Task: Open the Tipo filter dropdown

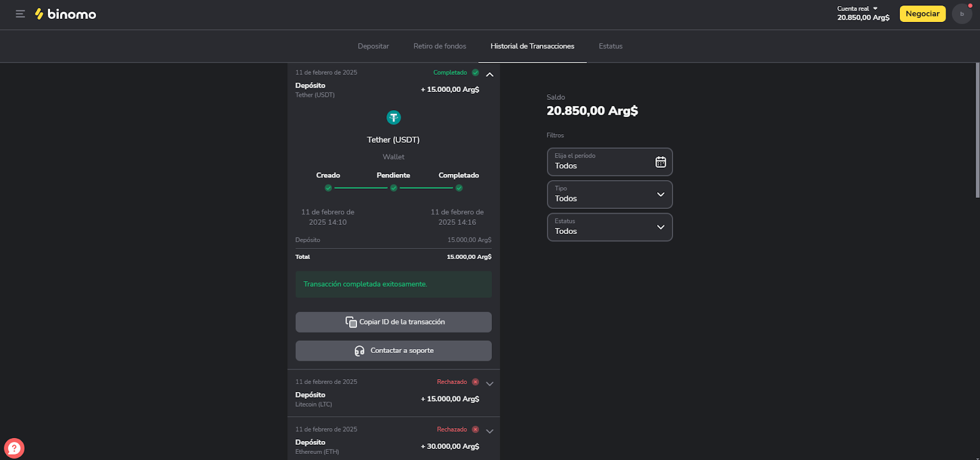Action: click(x=609, y=195)
